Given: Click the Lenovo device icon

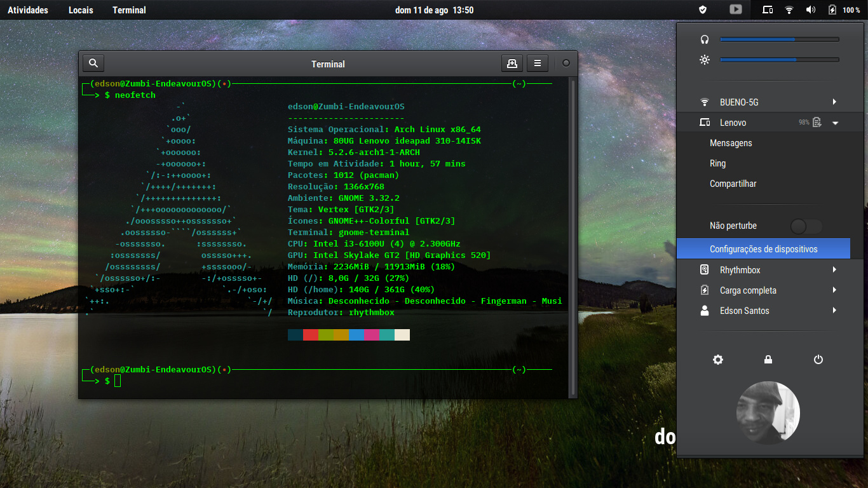Looking at the screenshot, I should coord(705,123).
